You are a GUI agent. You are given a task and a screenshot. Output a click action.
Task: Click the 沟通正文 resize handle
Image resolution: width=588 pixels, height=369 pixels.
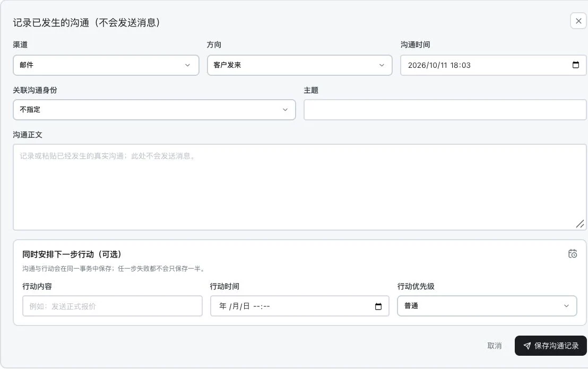coord(580,224)
